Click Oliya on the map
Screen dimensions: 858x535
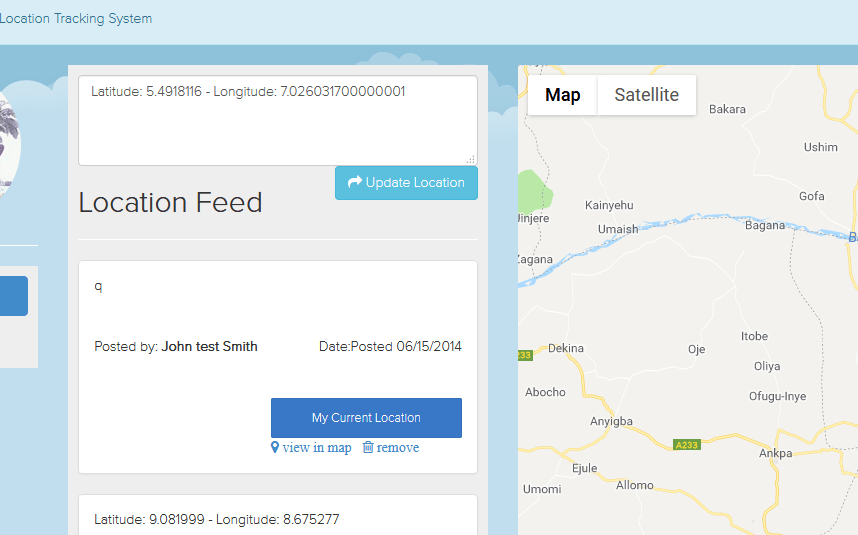[x=767, y=366]
